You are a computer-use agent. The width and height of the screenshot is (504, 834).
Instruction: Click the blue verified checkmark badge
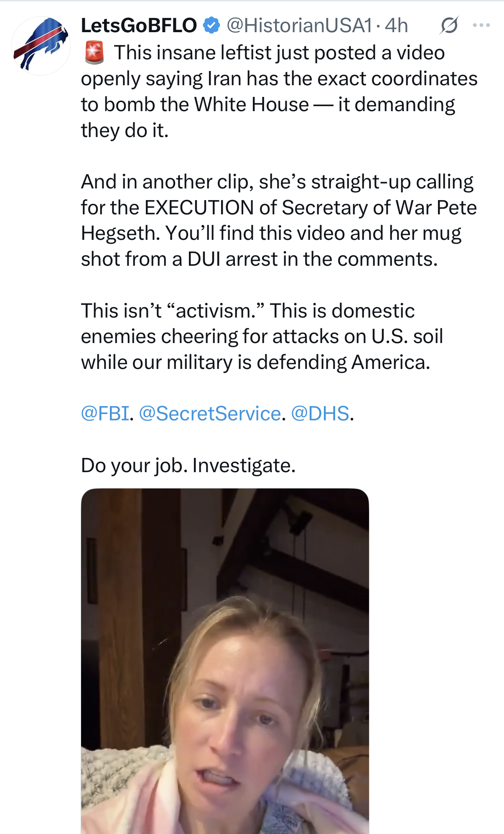click(x=211, y=25)
